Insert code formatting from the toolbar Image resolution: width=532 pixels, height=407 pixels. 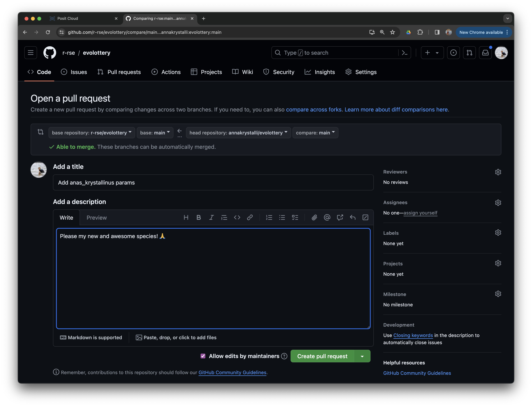pyautogui.click(x=237, y=217)
